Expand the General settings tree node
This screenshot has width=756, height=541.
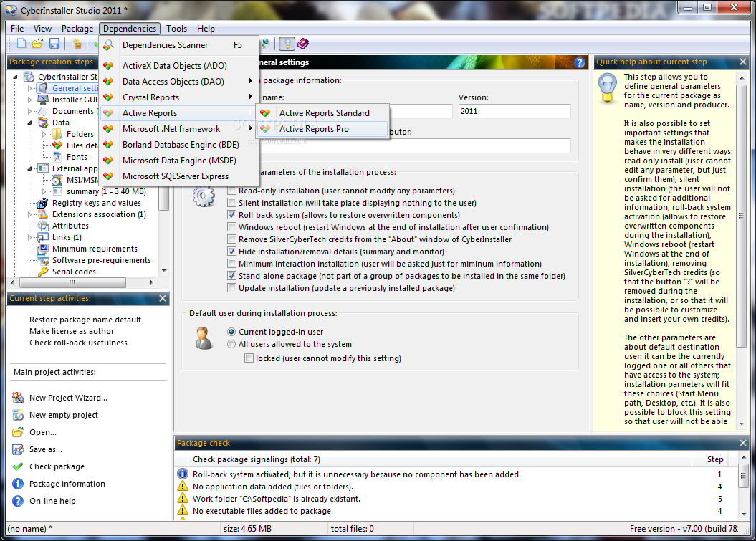point(30,88)
